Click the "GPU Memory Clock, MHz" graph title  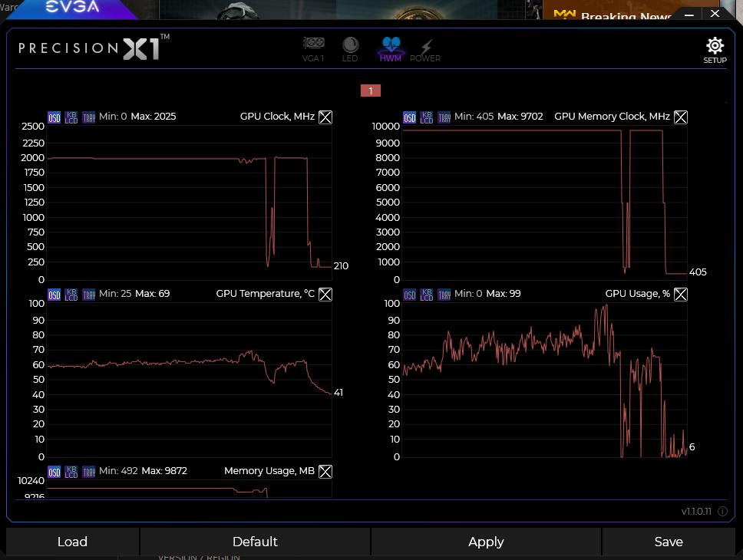(613, 117)
